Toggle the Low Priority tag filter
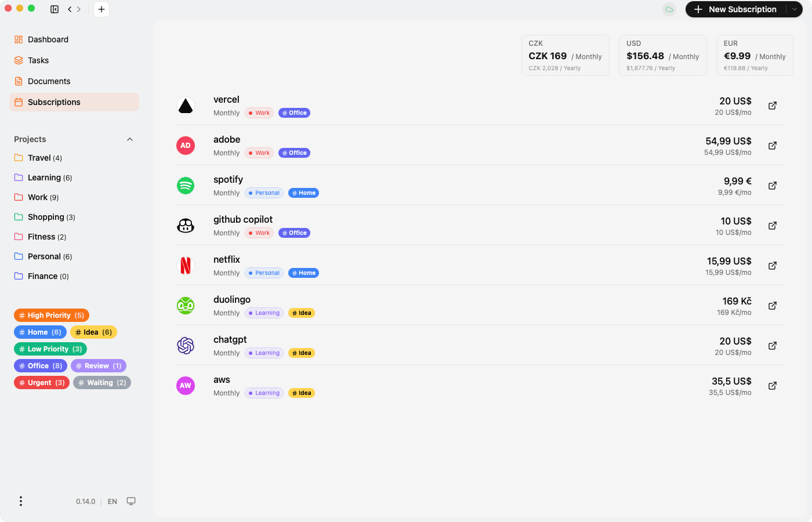Image resolution: width=812 pixels, height=522 pixels. [50, 349]
